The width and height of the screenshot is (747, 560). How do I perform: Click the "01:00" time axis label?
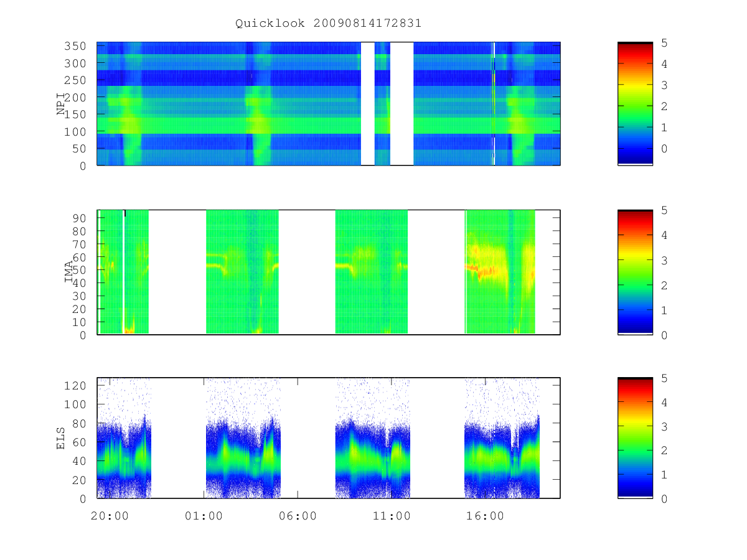tap(204, 516)
